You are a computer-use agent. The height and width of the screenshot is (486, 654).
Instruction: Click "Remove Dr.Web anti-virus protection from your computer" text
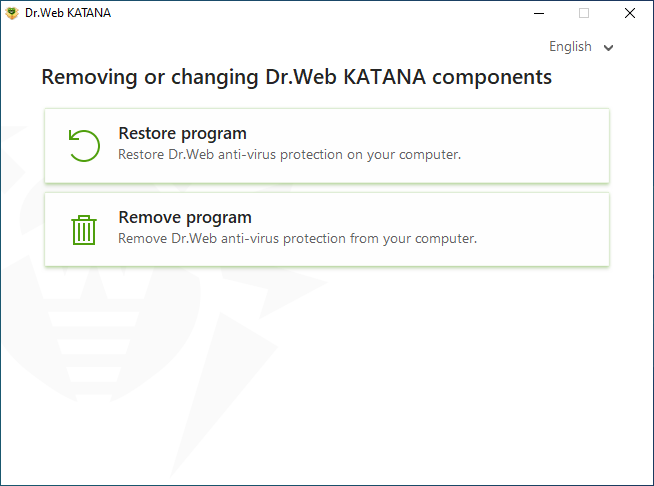[x=297, y=239]
